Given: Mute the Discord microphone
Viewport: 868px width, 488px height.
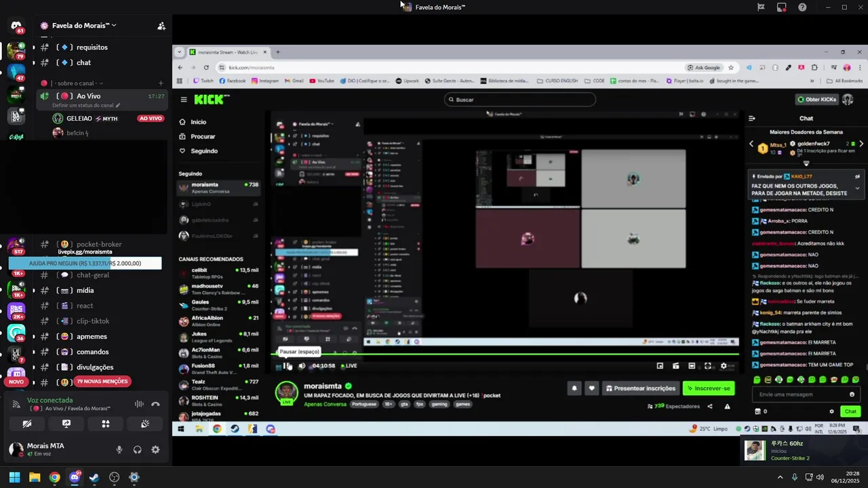Looking at the screenshot, I should coord(119,449).
